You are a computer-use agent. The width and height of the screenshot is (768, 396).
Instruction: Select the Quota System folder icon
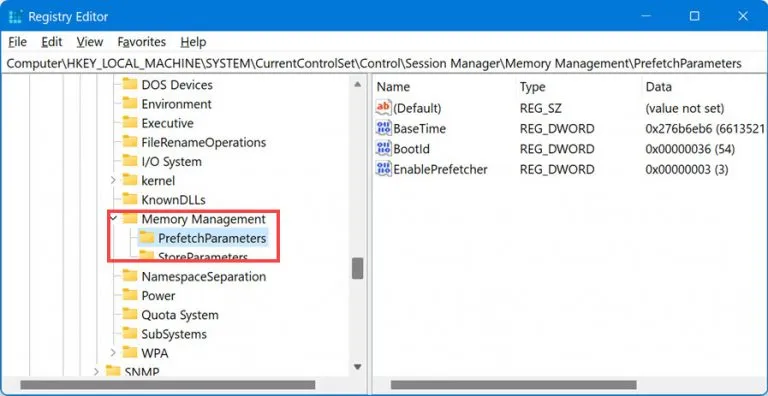click(130, 315)
